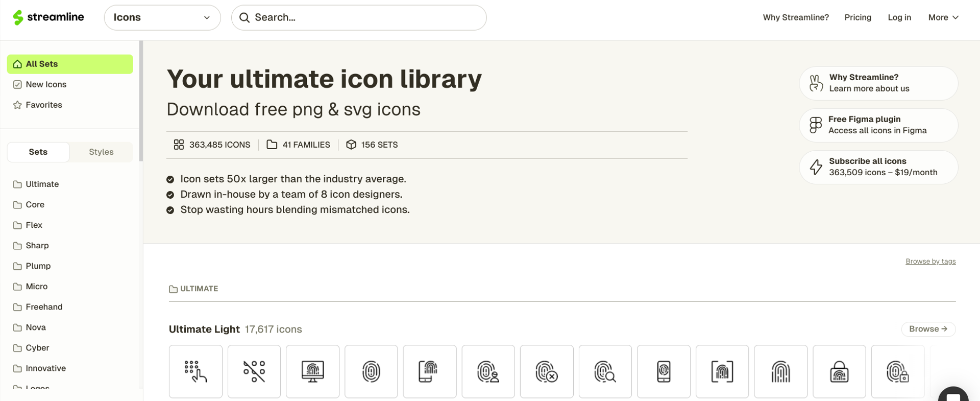Browse the Ultimate Light icon set
The width and height of the screenshot is (980, 401).
(928, 329)
